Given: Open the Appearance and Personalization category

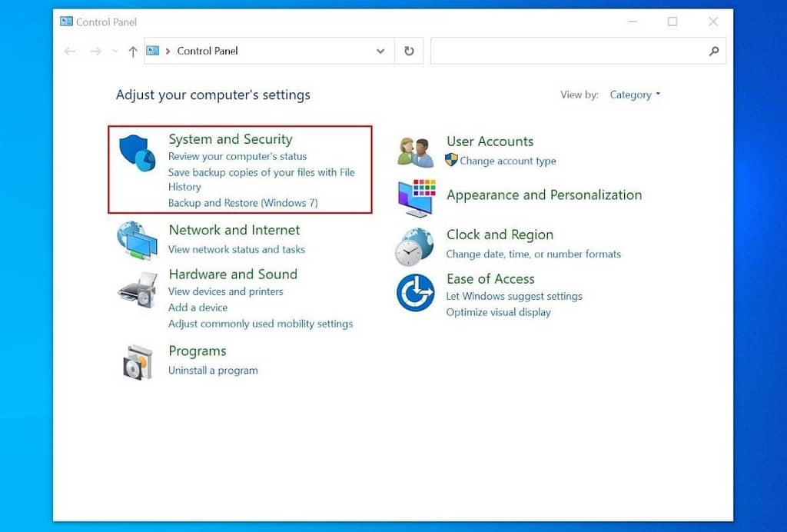Looking at the screenshot, I should (544, 195).
